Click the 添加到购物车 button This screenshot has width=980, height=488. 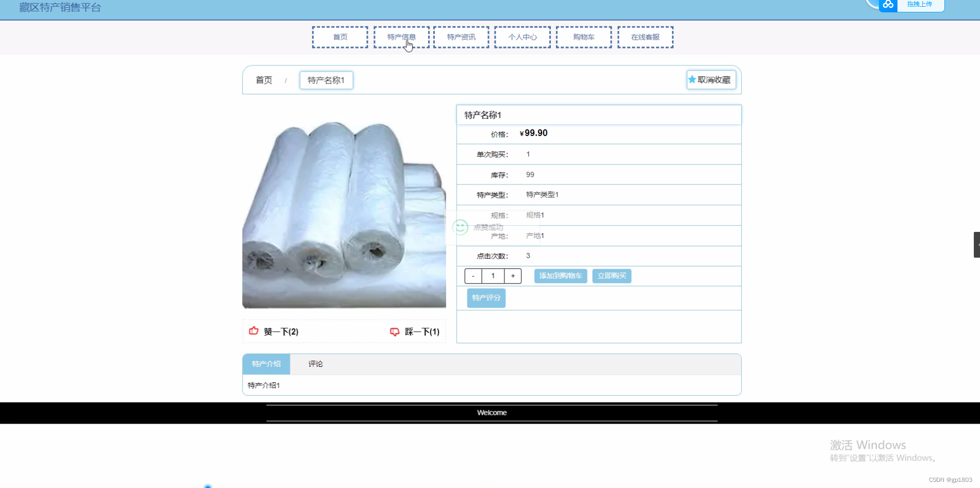560,276
